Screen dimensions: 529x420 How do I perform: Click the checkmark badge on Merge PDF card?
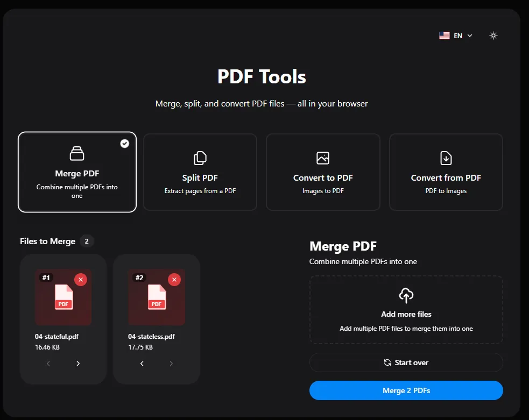pos(124,144)
